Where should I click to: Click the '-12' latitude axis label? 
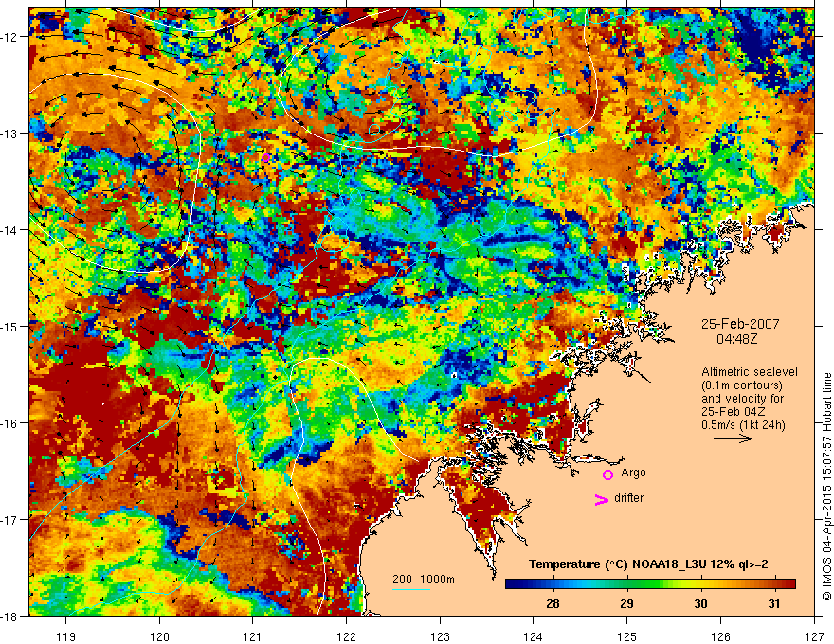click(x=9, y=37)
